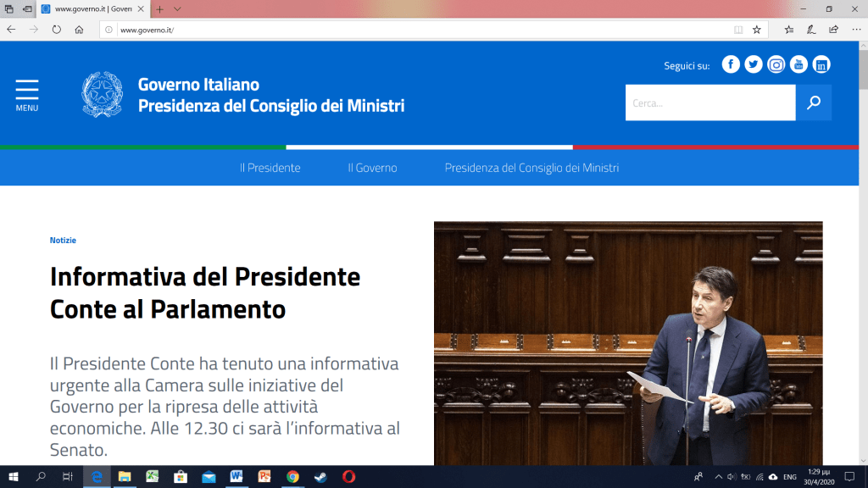Click the Notizie category link
The width and height of the screenshot is (868, 488).
coord(63,241)
